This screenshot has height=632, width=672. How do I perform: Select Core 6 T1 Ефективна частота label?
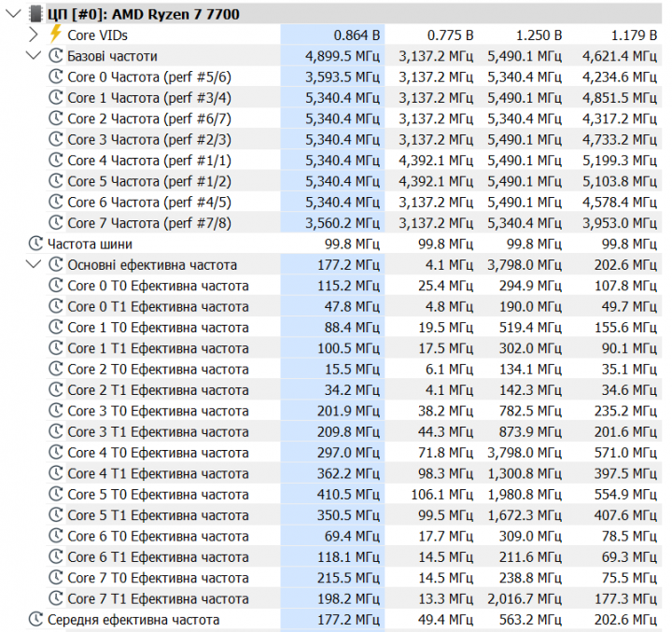pos(158,557)
